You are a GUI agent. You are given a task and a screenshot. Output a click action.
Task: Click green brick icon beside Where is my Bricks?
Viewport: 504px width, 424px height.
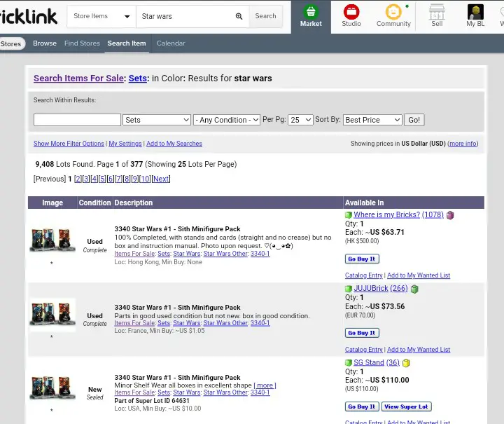click(349, 215)
